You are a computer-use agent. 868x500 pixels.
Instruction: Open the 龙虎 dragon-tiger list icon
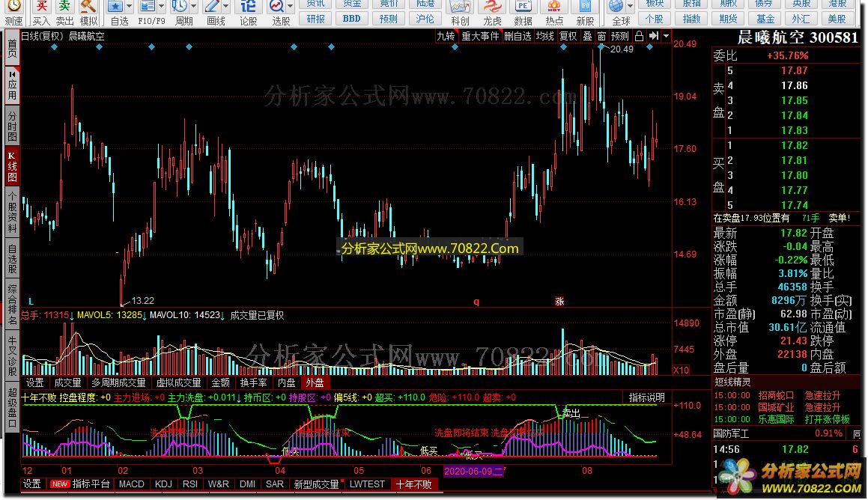coord(491,7)
